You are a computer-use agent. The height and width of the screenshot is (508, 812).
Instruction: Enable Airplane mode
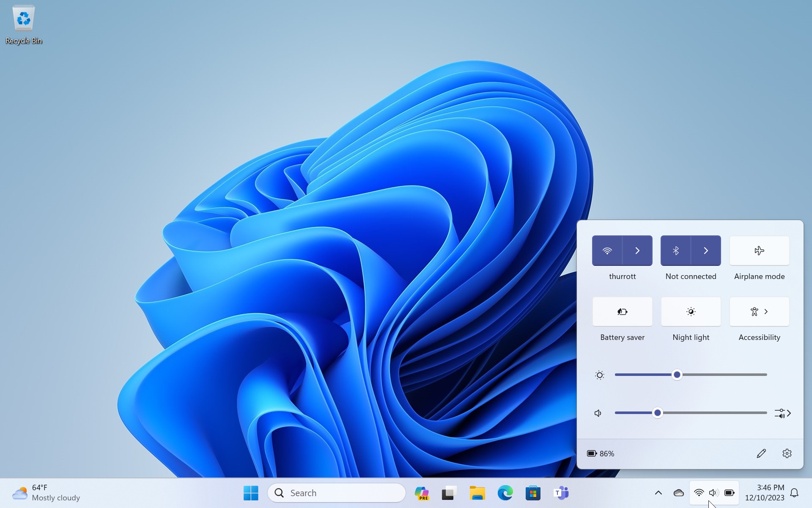[x=759, y=251]
